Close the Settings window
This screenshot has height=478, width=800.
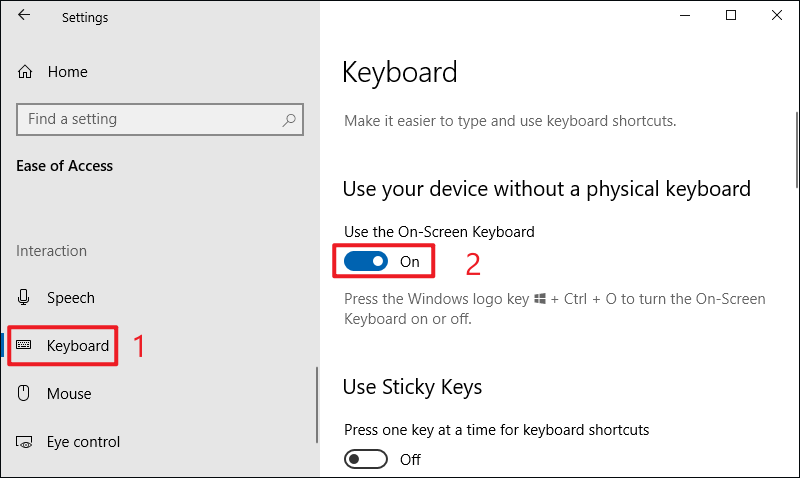777,15
